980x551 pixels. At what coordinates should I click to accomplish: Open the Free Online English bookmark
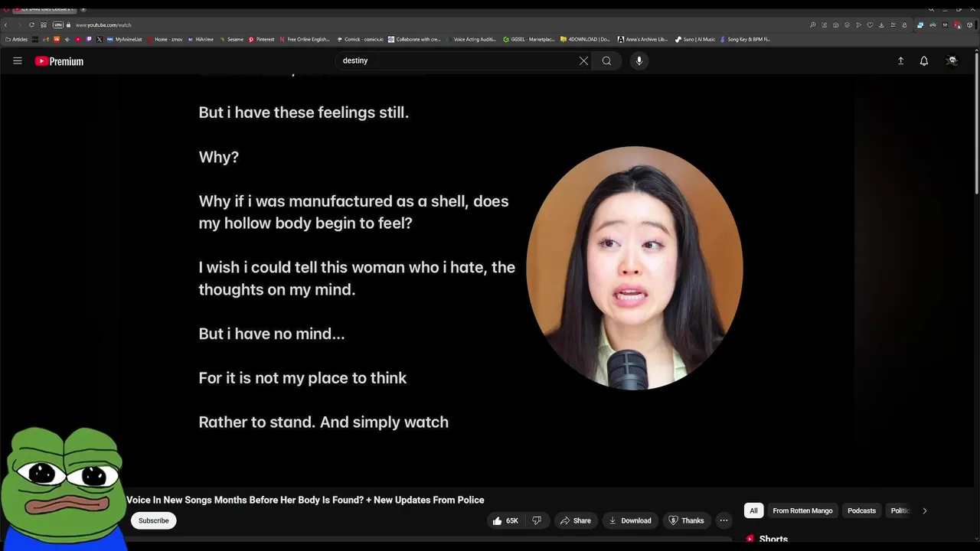(305, 39)
